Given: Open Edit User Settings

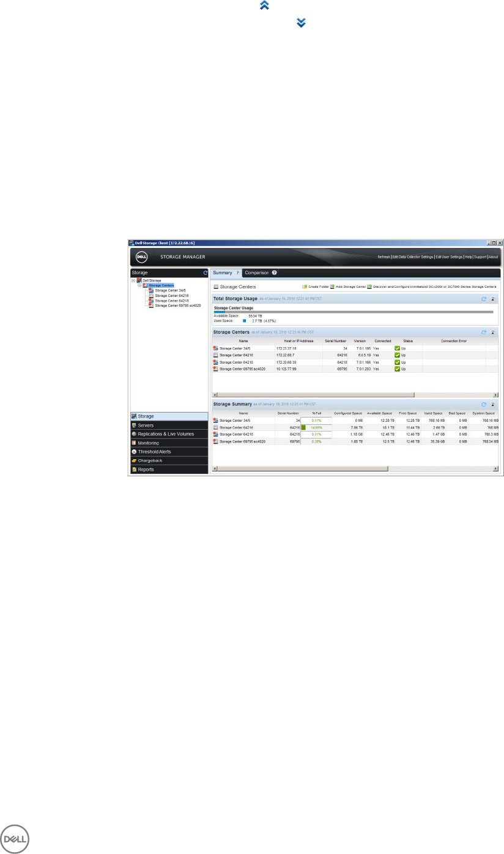Looking at the screenshot, I should coord(449,257).
